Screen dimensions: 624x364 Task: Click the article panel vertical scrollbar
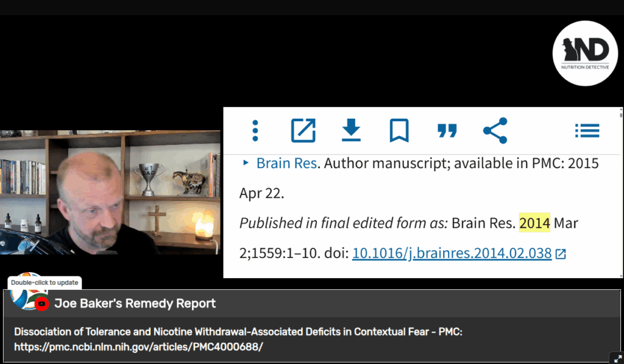pos(621,193)
